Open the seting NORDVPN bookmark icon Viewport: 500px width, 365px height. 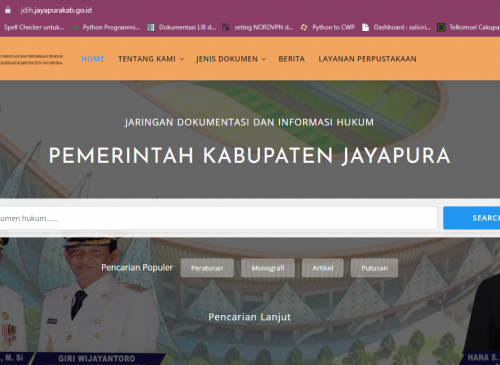click(226, 27)
